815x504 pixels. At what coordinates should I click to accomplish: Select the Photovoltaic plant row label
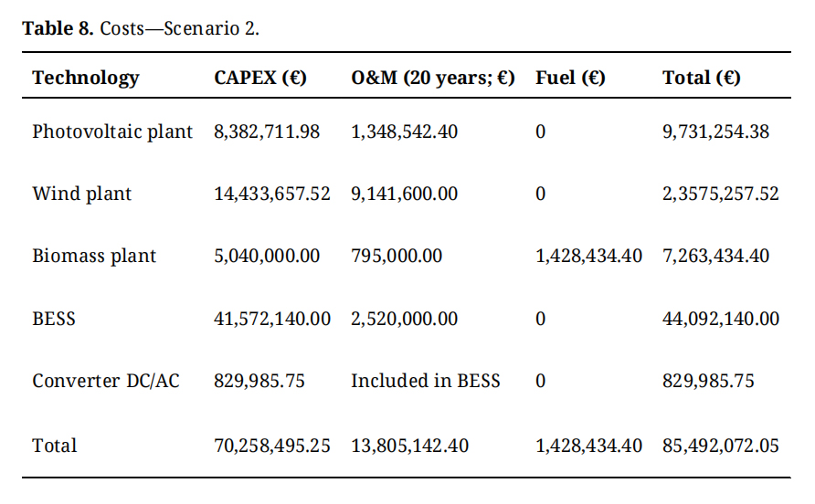point(112,131)
